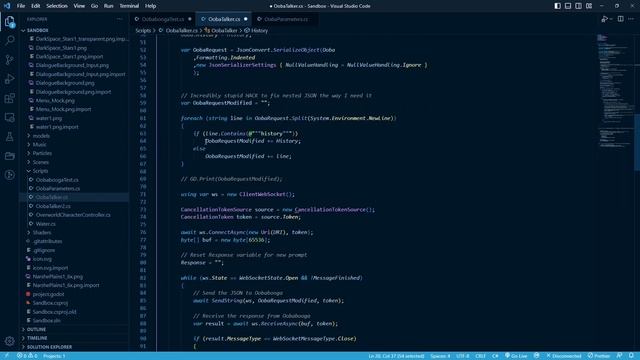The height and width of the screenshot is (360, 640).
Task: Click the UTF-8 encoding indicator
Action: pos(463,356)
